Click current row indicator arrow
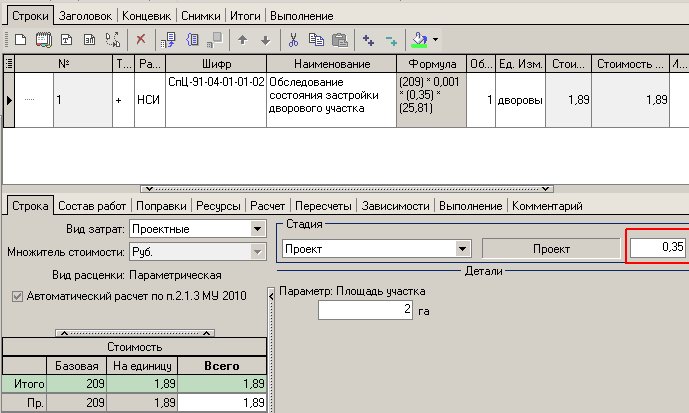The height and width of the screenshot is (413, 689). tap(9, 100)
